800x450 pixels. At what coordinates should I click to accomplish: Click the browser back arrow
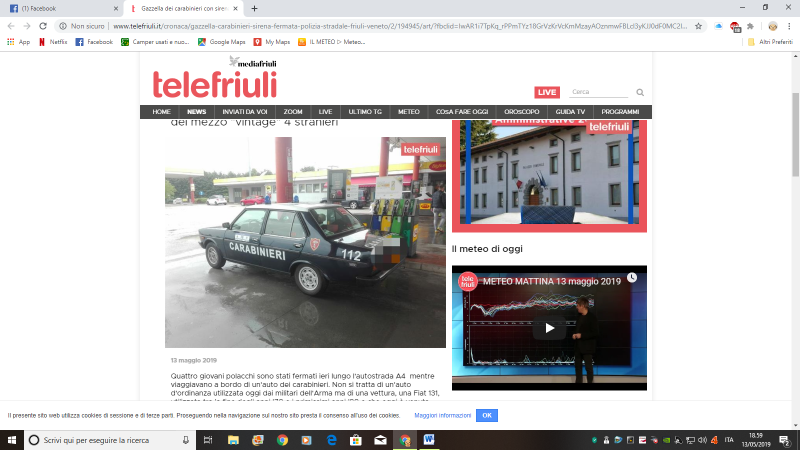pyautogui.click(x=11, y=25)
